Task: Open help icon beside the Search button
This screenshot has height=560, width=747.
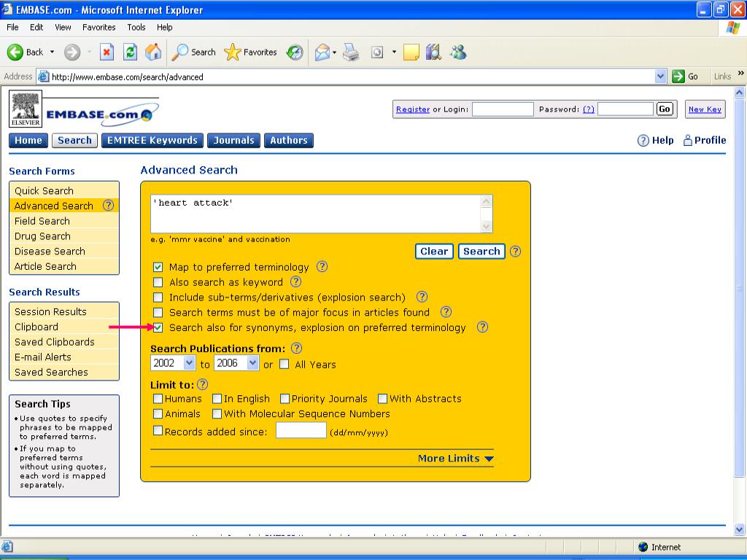Action: [516, 251]
